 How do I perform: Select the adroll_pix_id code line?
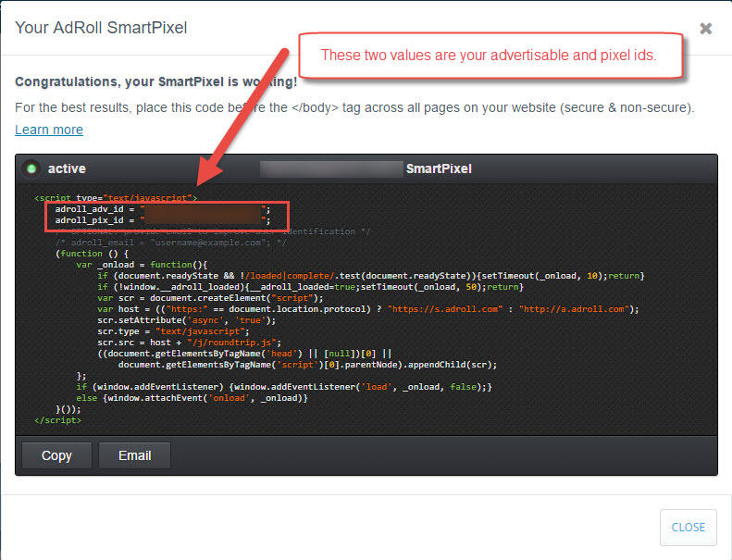point(163,220)
